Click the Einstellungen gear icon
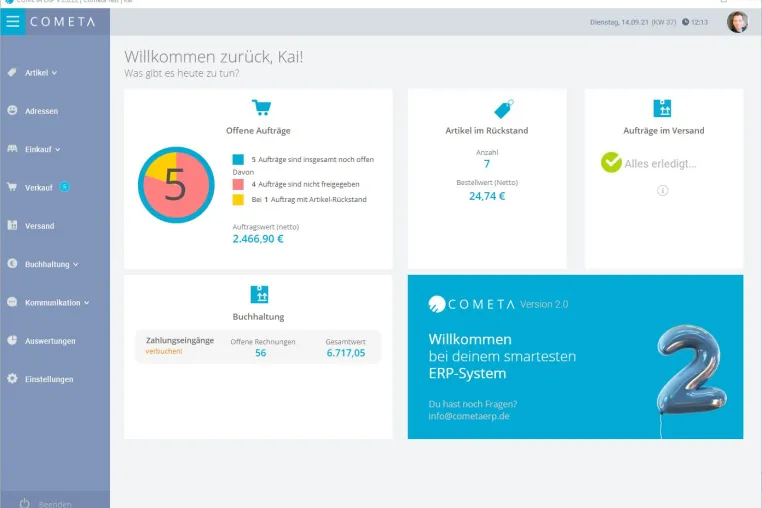Screen dimensions: 762x508 tap(12, 378)
